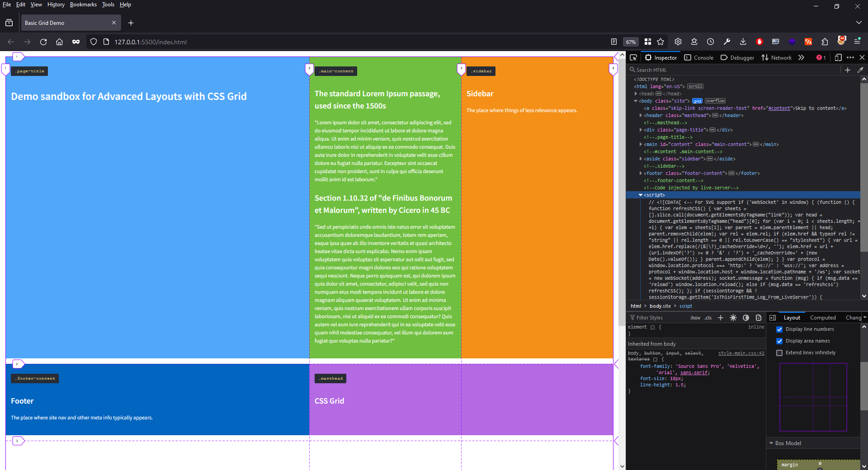Click the Filter Styles input
The image size is (868, 470).
tap(658, 318)
